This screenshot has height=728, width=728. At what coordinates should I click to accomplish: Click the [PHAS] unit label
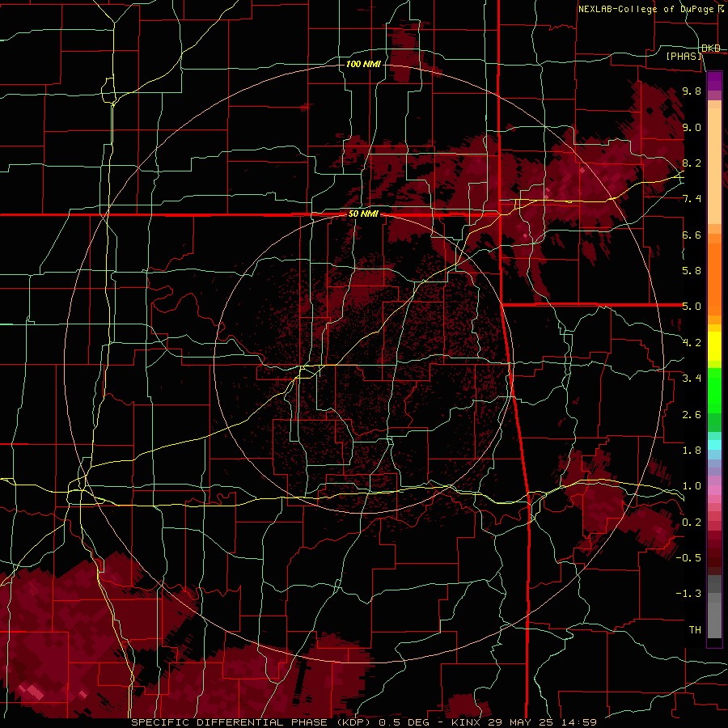click(x=684, y=57)
